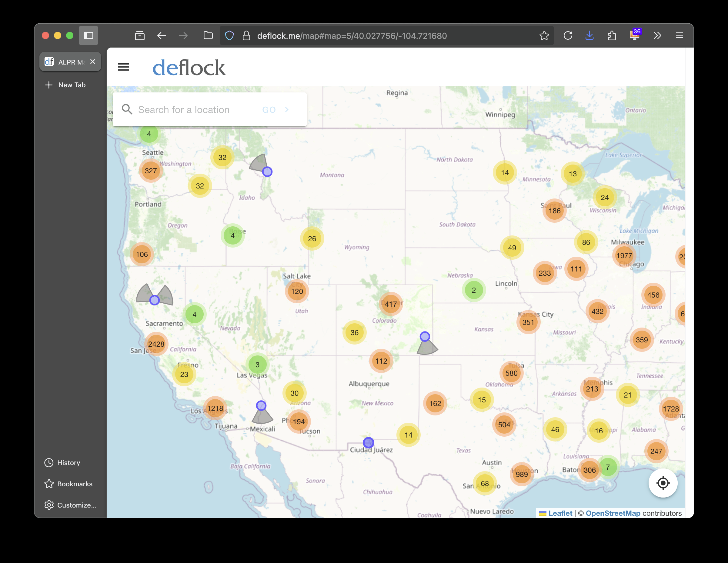Click the 1218 cluster near Los Angeles
728x563 pixels.
coord(215,409)
